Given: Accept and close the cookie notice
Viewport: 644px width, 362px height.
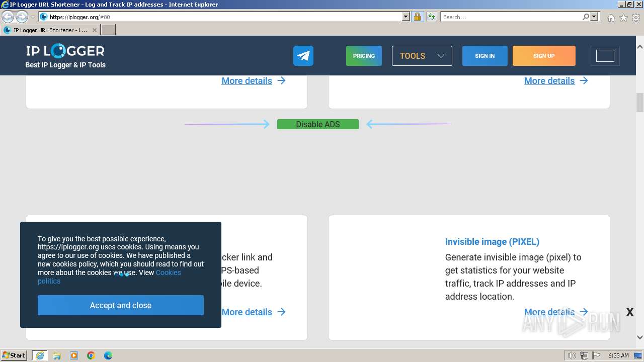Looking at the screenshot, I should [121, 305].
